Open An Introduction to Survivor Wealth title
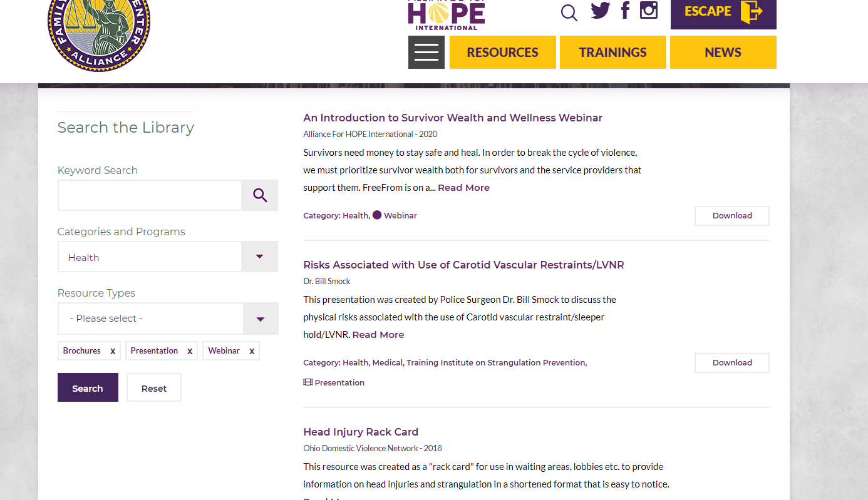 coord(453,118)
